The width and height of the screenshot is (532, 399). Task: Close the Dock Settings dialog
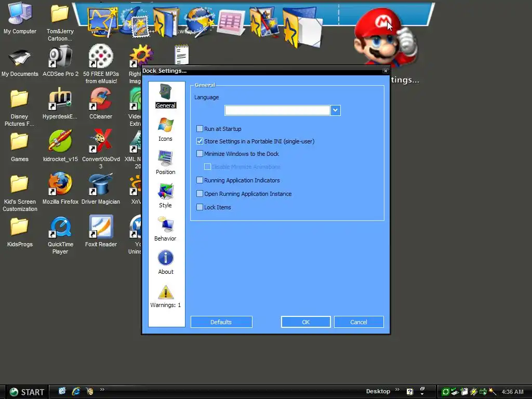tap(385, 71)
